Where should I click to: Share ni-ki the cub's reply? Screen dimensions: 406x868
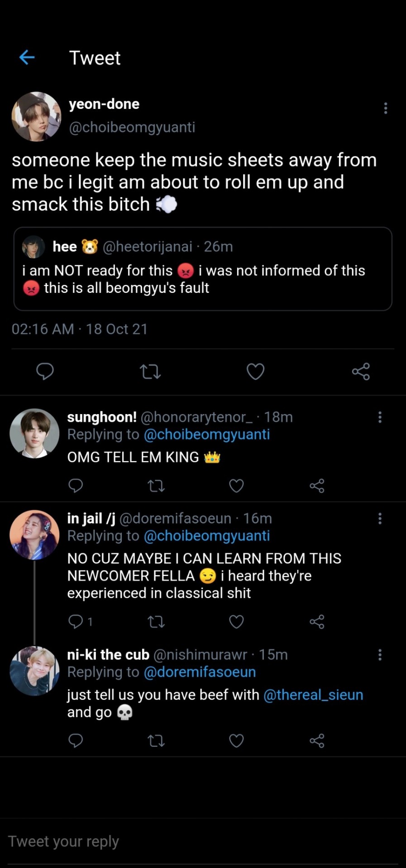point(317,741)
